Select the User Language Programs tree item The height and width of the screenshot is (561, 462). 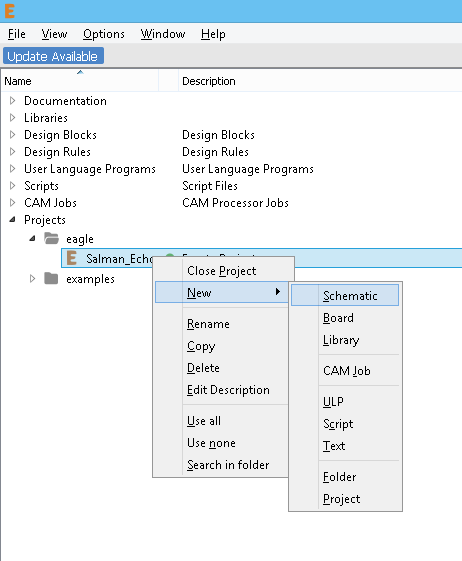90,169
